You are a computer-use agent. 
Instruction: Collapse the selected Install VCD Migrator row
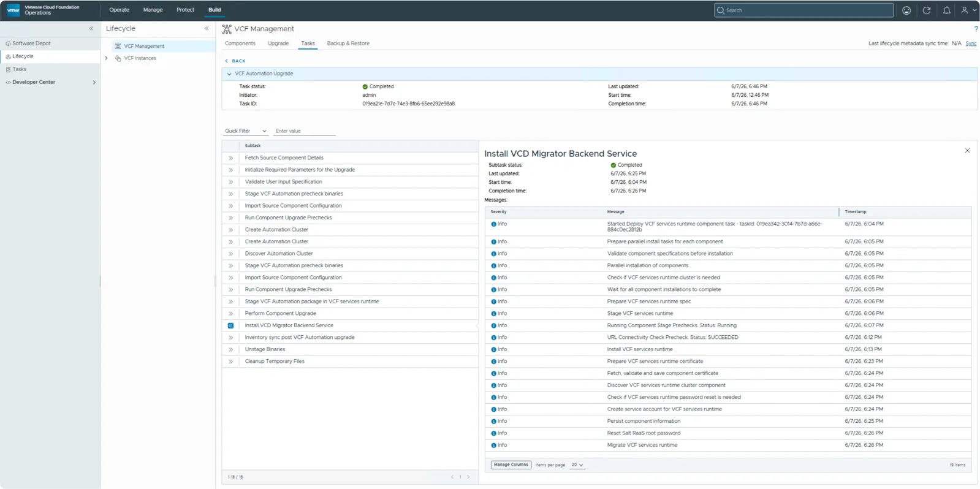(x=231, y=325)
